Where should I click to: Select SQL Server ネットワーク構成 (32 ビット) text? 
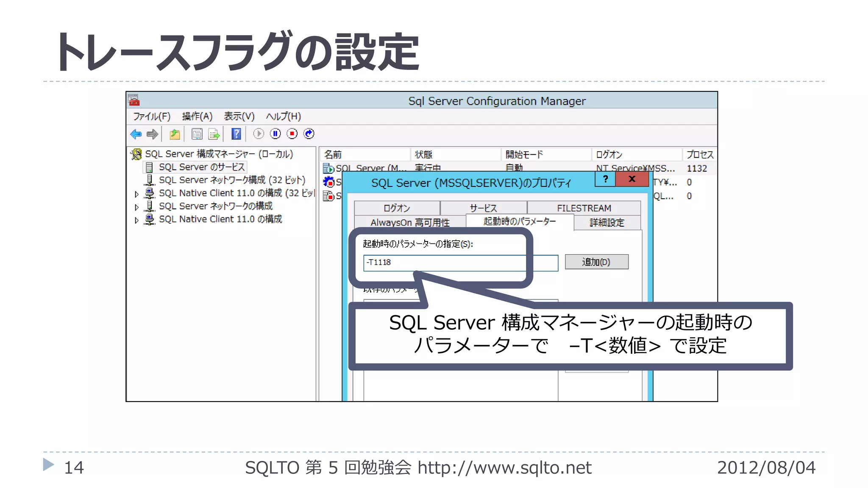232,180
